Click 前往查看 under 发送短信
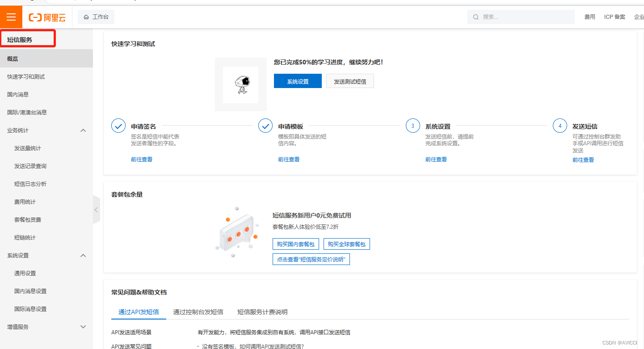 click(x=583, y=160)
